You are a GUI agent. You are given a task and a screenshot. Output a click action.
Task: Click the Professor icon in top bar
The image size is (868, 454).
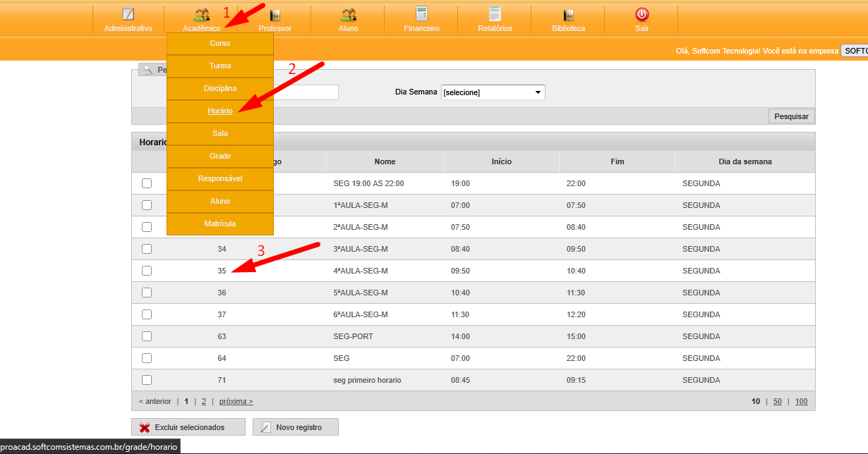coord(275,15)
